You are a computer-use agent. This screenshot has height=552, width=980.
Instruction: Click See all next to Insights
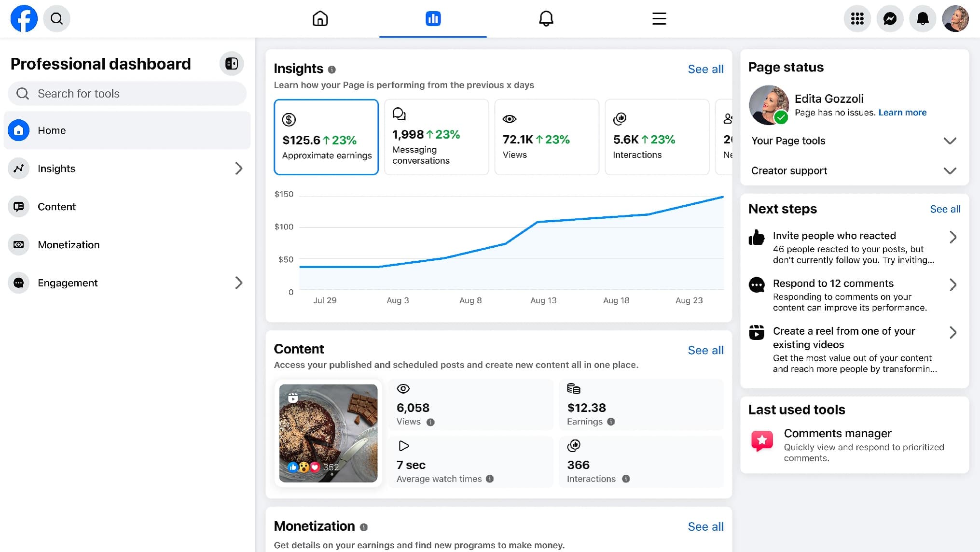coord(705,69)
